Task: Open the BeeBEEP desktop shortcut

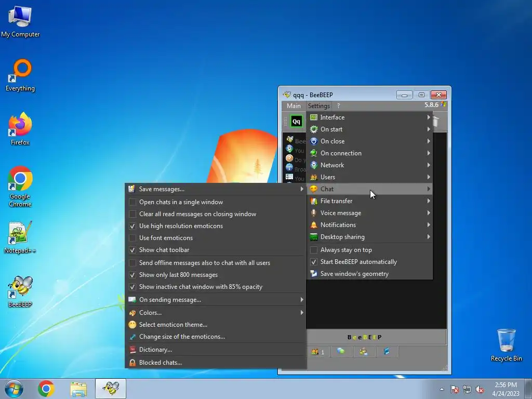Action: pyautogui.click(x=20, y=292)
